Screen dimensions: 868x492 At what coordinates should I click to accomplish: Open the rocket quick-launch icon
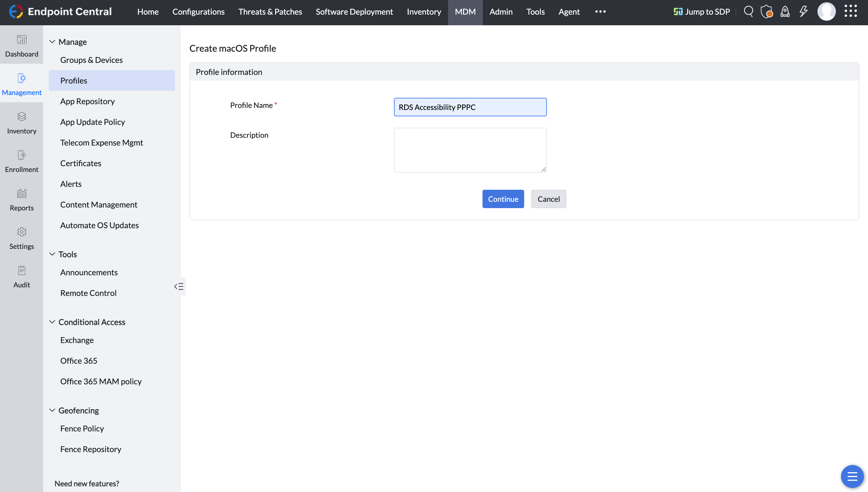tap(785, 12)
